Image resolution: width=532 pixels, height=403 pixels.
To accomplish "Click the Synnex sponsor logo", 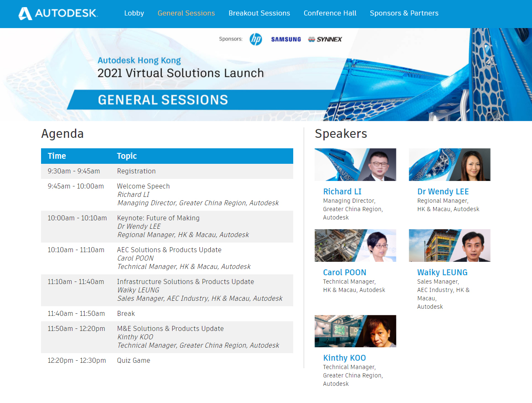I will [325, 39].
